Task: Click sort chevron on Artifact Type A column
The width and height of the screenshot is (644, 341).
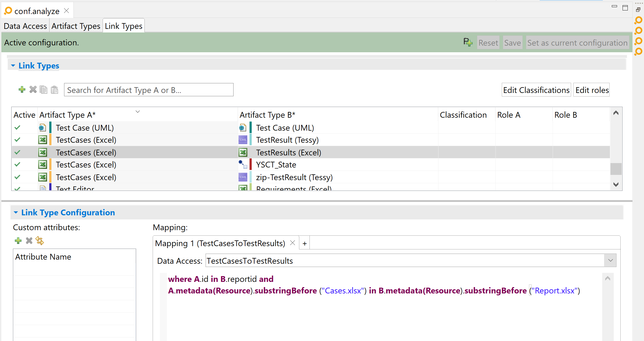Action: tap(138, 111)
